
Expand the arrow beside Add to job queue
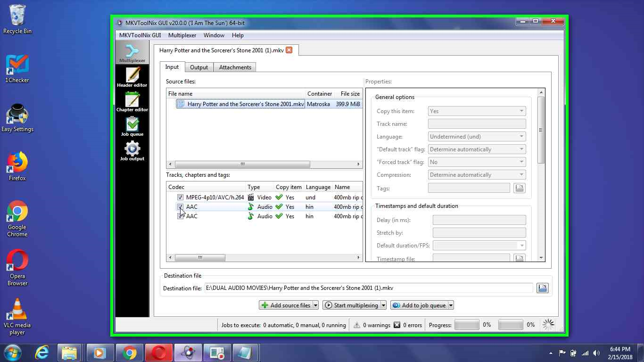coord(451,305)
